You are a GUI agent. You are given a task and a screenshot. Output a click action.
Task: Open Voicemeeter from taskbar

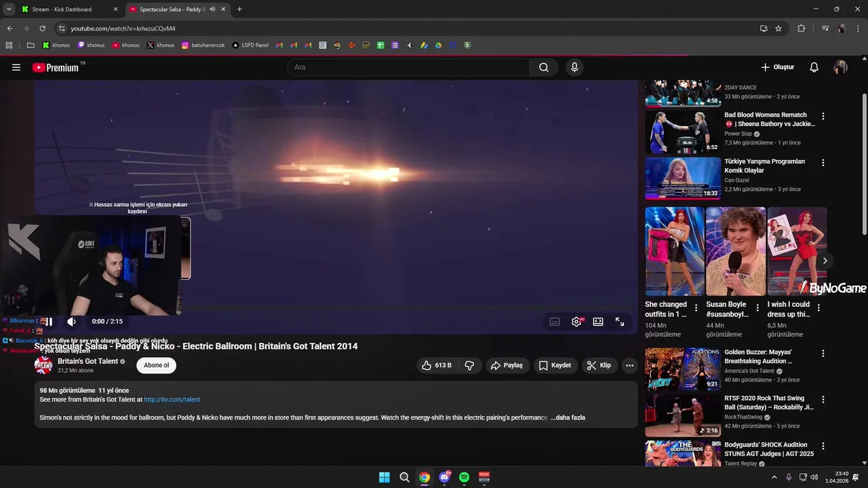coord(484,477)
